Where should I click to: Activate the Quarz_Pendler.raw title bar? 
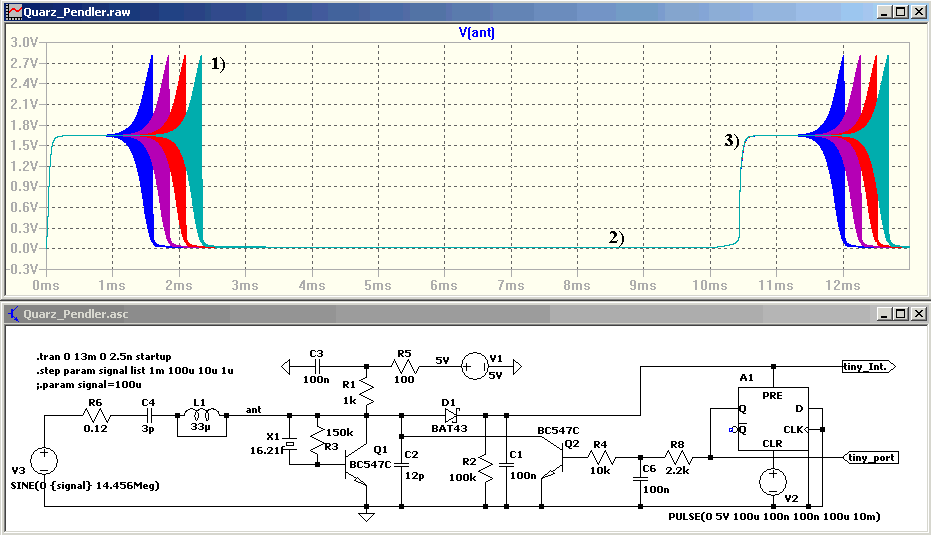point(439,12)
